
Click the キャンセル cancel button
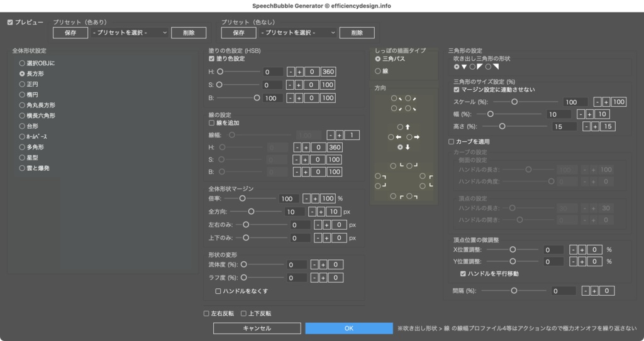click(x=257, y=328)
